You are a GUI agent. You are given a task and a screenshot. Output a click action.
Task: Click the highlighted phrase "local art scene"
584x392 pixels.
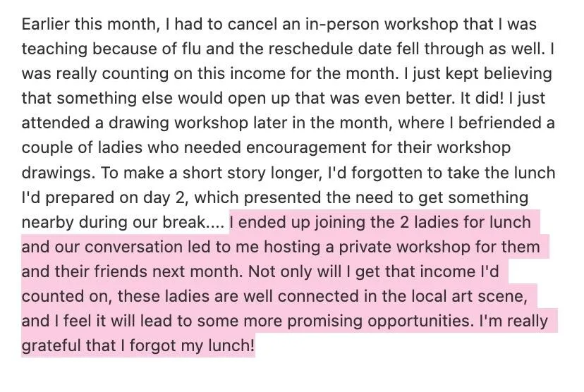[469, 296]
